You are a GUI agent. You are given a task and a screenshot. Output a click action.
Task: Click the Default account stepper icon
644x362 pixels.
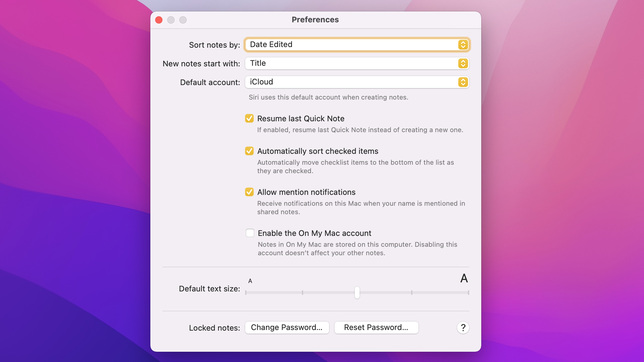click(x=463, y=82)
